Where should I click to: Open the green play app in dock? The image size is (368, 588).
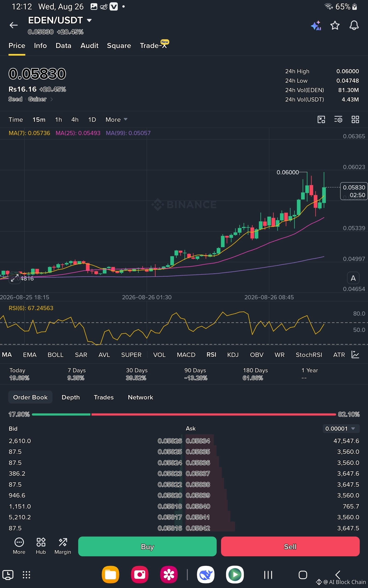(235, 575)
